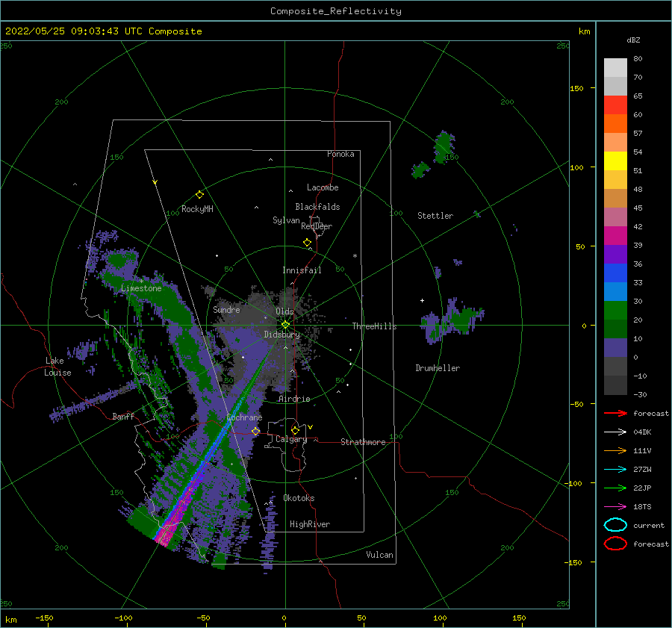
Task: Click the 'Didsbury' city label
Action: tap(281, 335)
